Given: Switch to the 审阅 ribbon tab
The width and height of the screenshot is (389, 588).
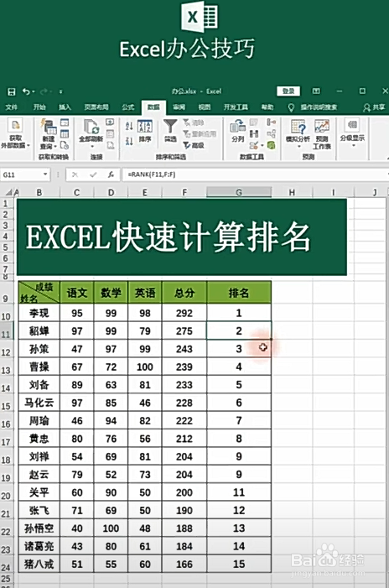Looking at the screenshot, I should click(x=179, y=107).
